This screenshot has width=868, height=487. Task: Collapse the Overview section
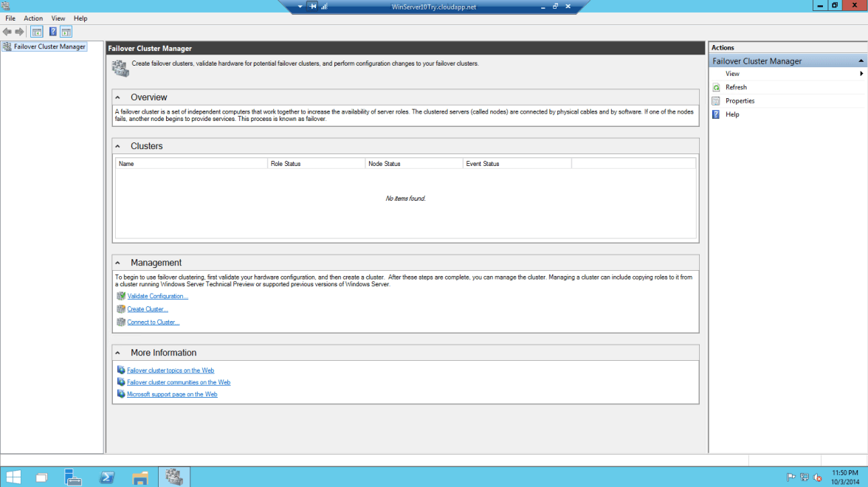coord(117,97)
